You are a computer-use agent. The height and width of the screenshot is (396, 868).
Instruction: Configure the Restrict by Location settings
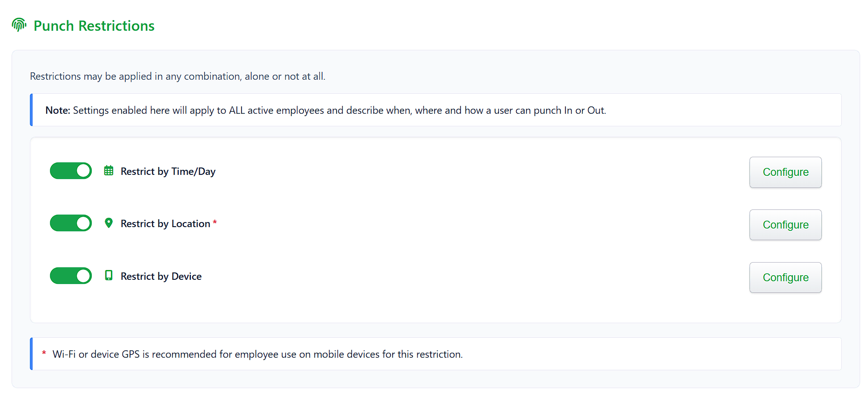[785, 225]
